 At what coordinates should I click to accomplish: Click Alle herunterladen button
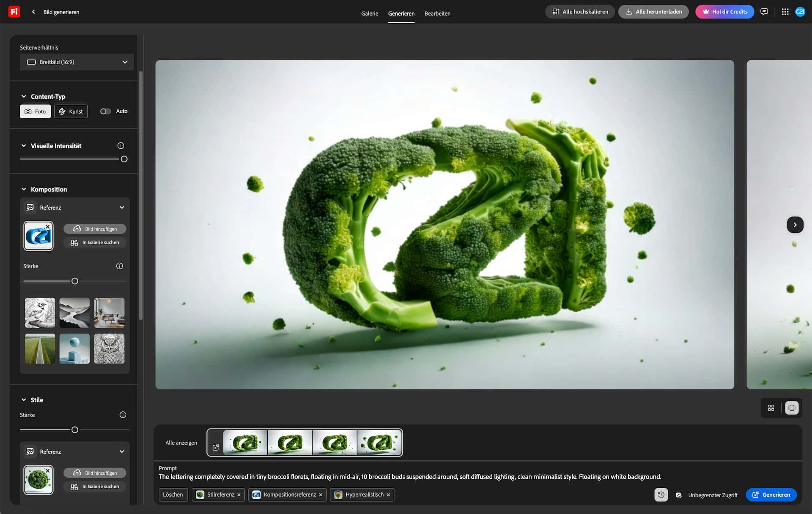pyautogui.click(x=653, y=12)
